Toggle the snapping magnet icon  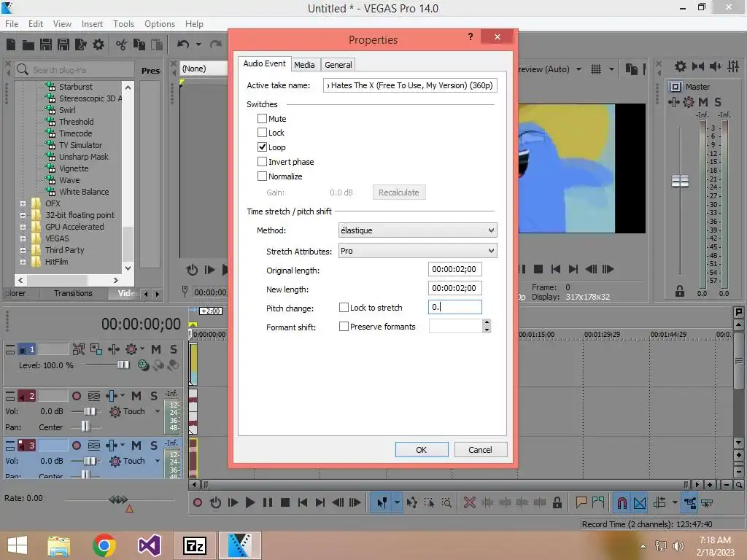(622, 502)
